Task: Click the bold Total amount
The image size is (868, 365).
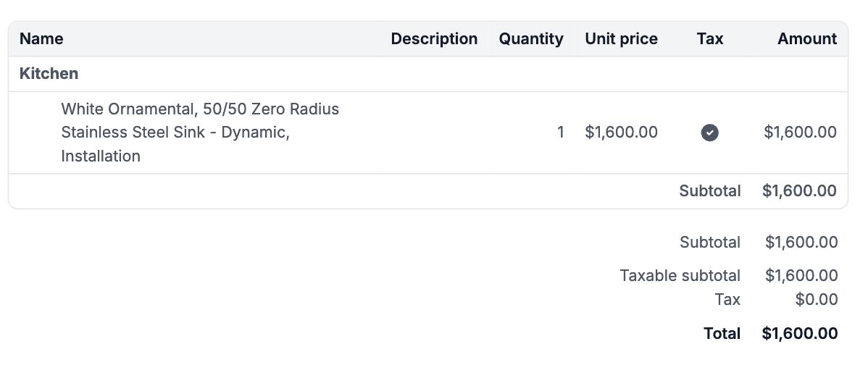Action: tap(799, 334)
